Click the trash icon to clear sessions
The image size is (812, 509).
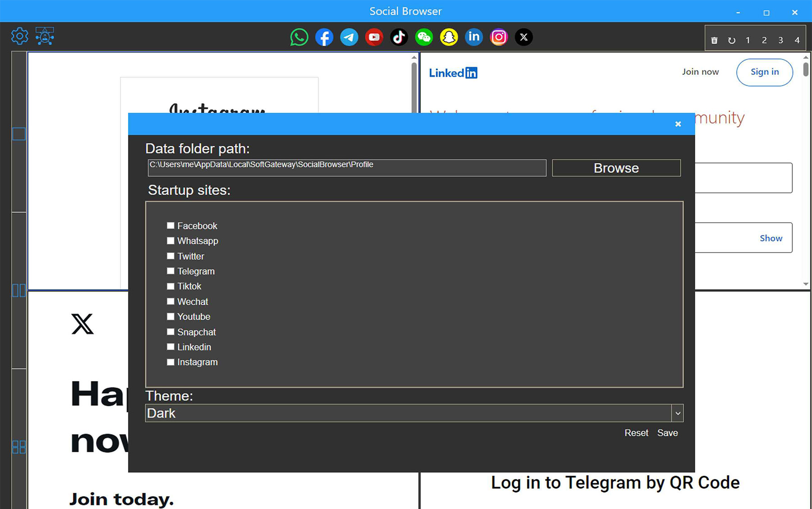(715, 40)
